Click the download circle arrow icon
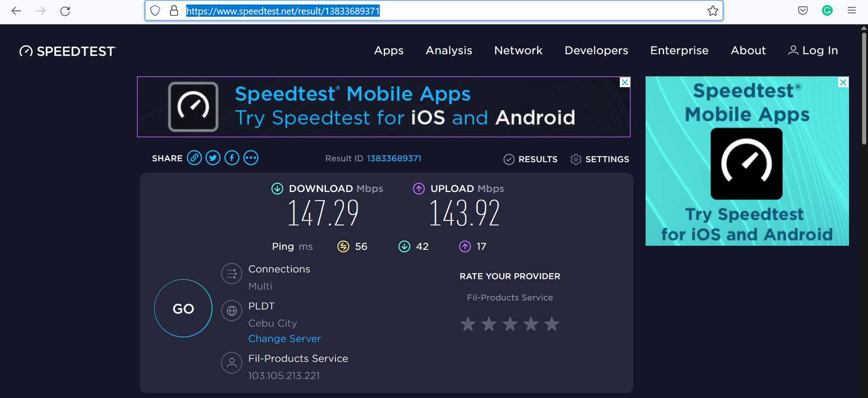The image size is (868, 398). pos(277,188)
